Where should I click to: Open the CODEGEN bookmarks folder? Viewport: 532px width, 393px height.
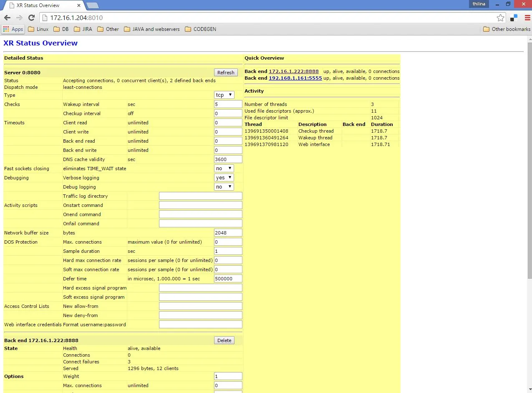click(200, 29)
